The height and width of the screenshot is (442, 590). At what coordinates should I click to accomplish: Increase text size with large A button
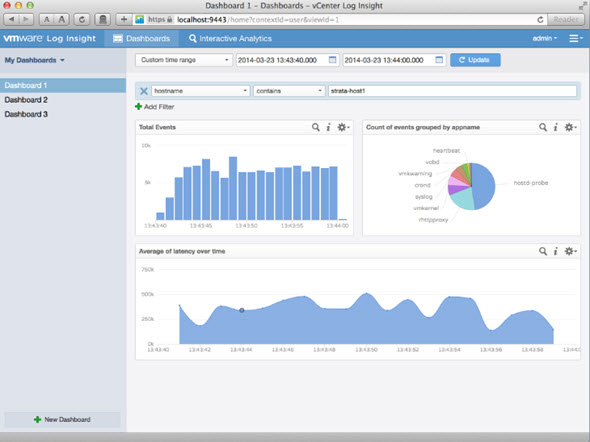tap(62, 19)
